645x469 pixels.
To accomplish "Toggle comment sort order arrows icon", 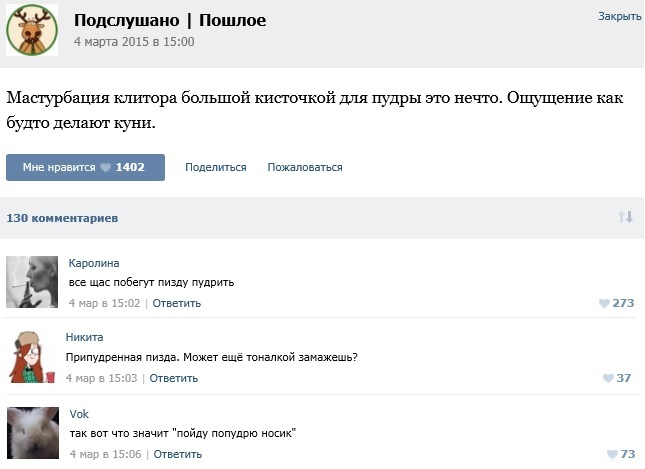I will click(625, 217).
